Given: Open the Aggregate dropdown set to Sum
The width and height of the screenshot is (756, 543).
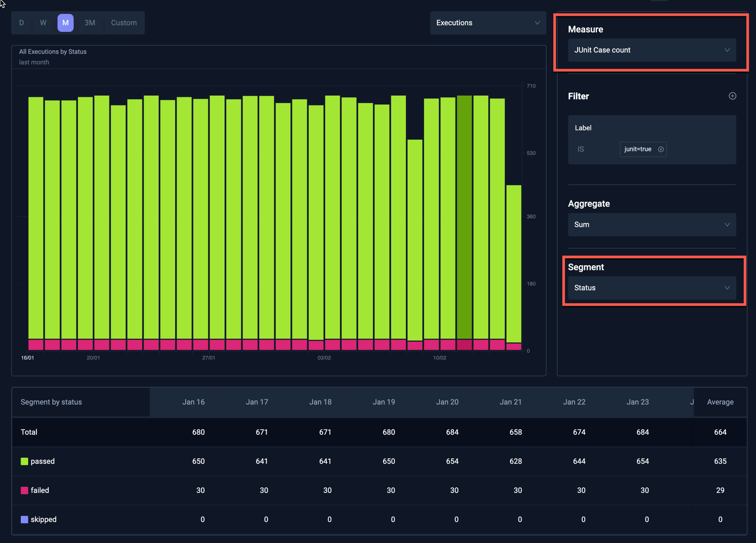Looking at the screenshot, I should pyautogui.click(x=652, y=224).
